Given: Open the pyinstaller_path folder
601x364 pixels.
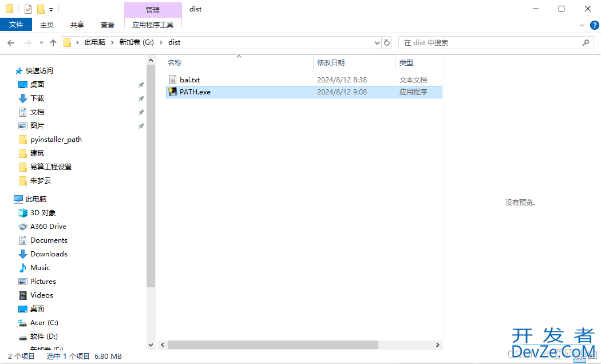Looking at the screenshot, I should 56,140.
